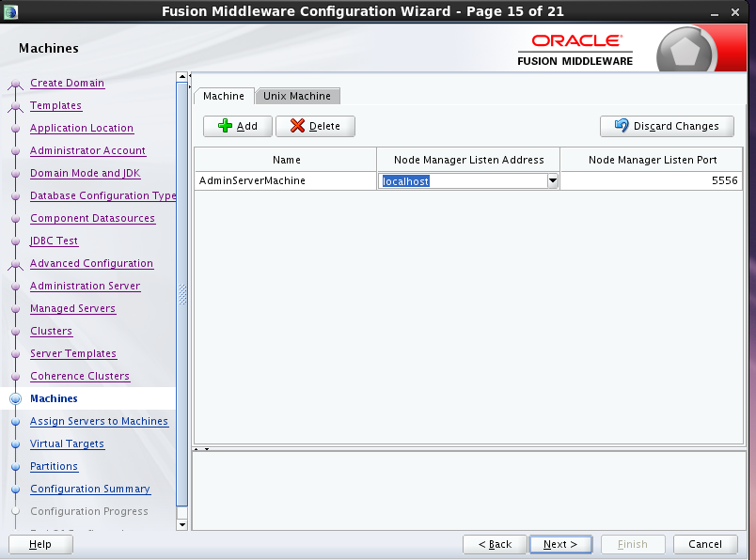The height and width of the screenshot is (560, 756).
Task: Go to Coherence Clusters configuration
Action: (79, 376)
